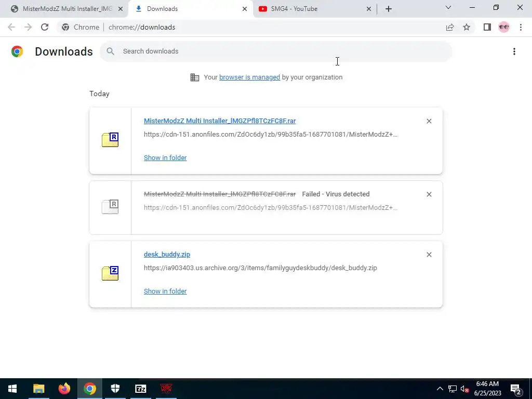Screen dimensions: 532x399
Task: Open the red app icon next to 7-Zip
Action: click(166, 389)
